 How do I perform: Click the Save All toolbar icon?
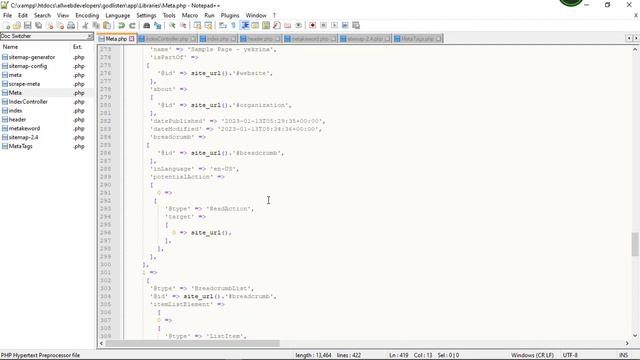(x=38, y=25)
